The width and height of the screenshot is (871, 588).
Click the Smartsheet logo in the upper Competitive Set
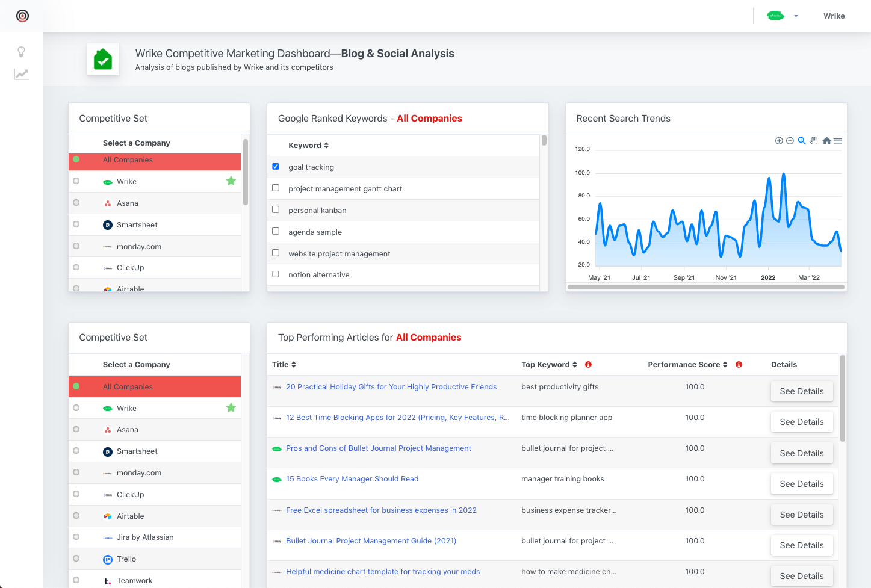108,225
